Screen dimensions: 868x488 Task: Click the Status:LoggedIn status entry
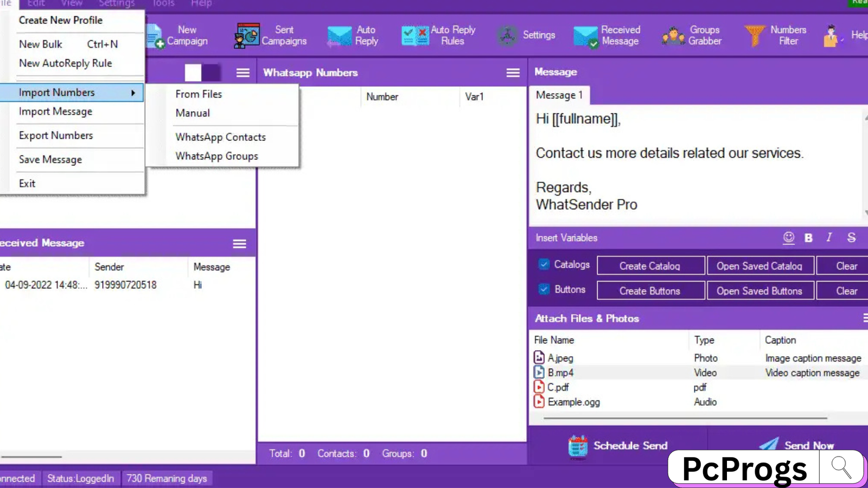80,478
